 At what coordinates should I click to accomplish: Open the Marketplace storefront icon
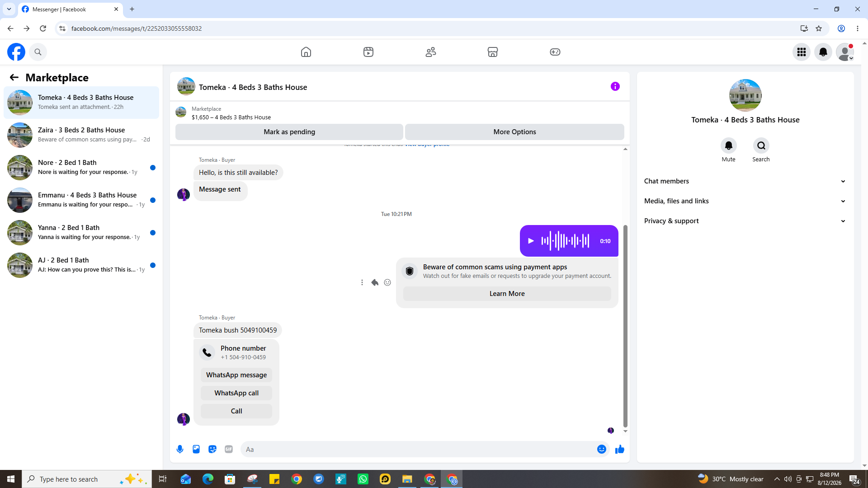coord(493,52)
